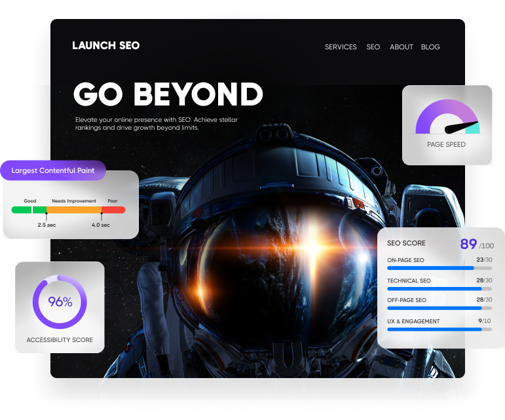Screen dimensions: 505x420
Task: Click the 2.5 sec marker label
Action: (47, 225)
